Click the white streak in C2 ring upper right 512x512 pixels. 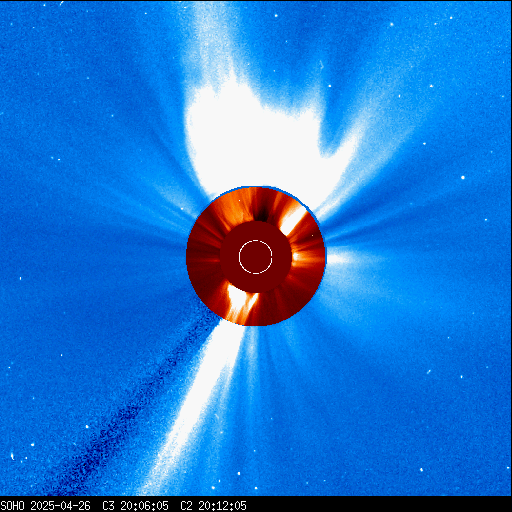coord(293,220)
